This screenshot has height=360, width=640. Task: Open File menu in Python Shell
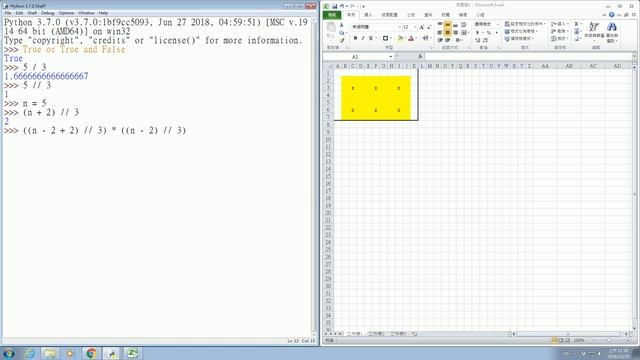(8, 13)
